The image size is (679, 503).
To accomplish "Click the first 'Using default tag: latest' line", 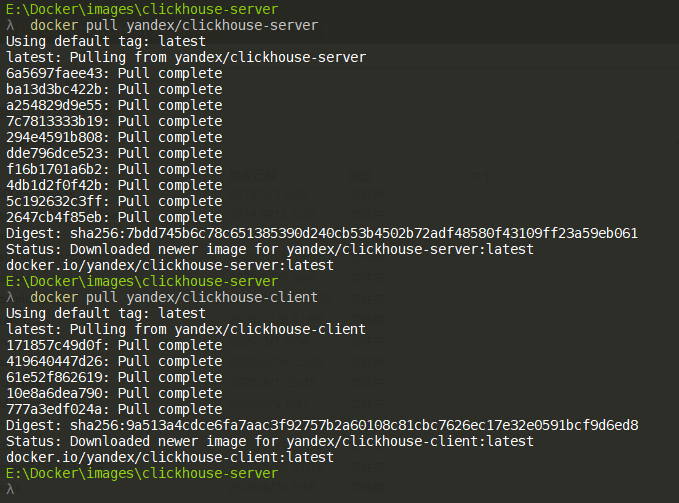I will (x=106, y=42).
